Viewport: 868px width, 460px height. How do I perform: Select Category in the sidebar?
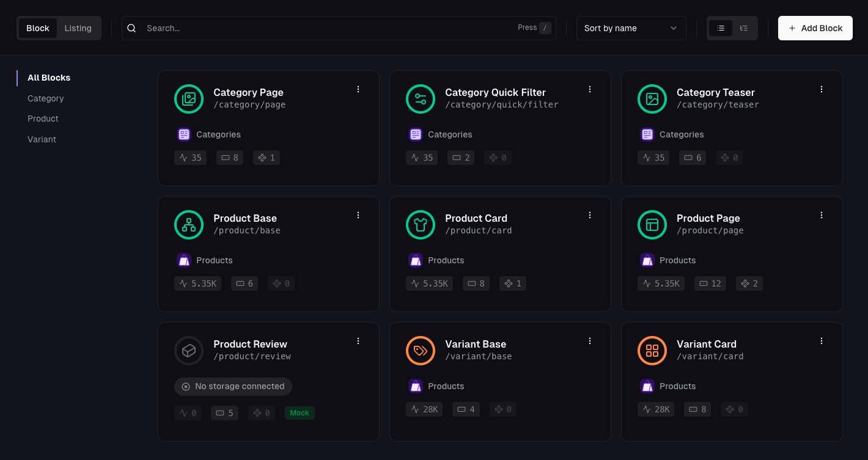pos(45,98)
